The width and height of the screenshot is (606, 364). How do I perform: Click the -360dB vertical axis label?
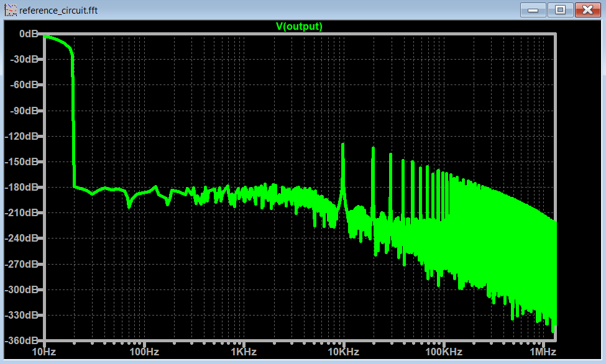(24, 340)
